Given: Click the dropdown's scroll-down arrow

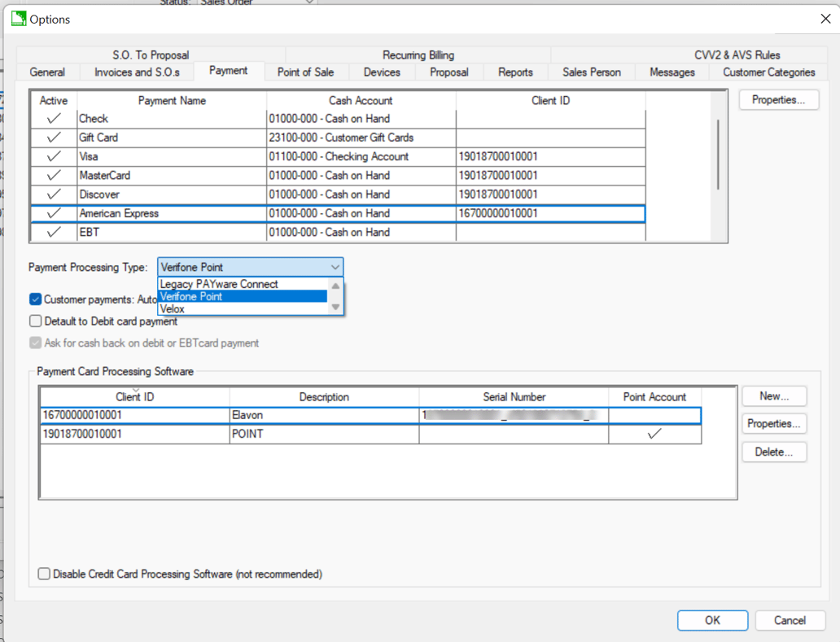Looking at the screenshot, I should point(335,308).
